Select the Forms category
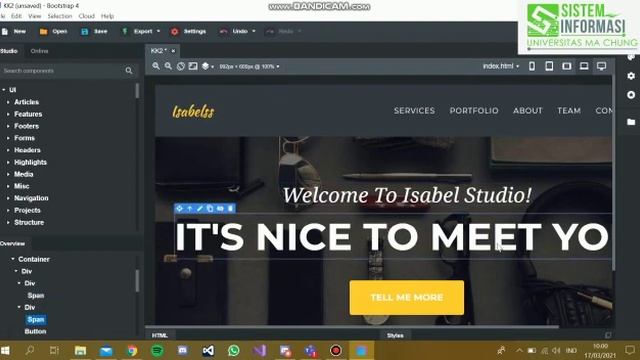640x360 pixels. (24, 138)
